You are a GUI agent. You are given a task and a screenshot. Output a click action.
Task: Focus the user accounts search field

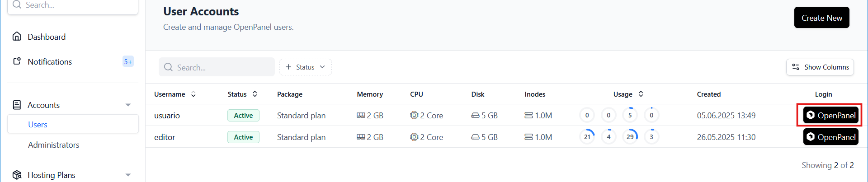pos(222,67)
